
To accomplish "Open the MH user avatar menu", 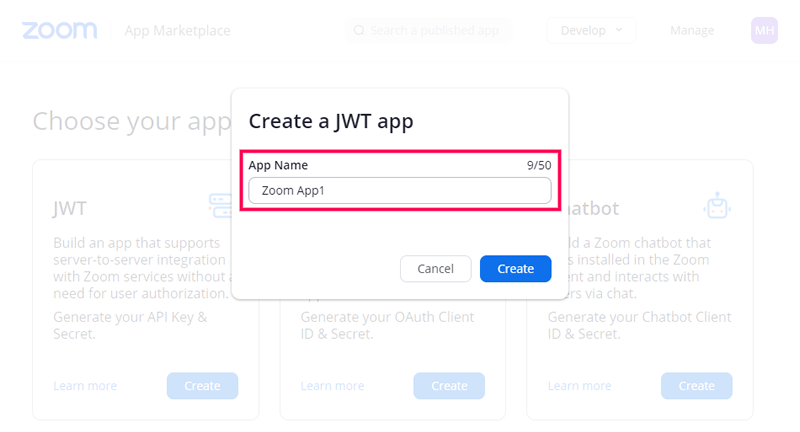I will tap(764, 31).
